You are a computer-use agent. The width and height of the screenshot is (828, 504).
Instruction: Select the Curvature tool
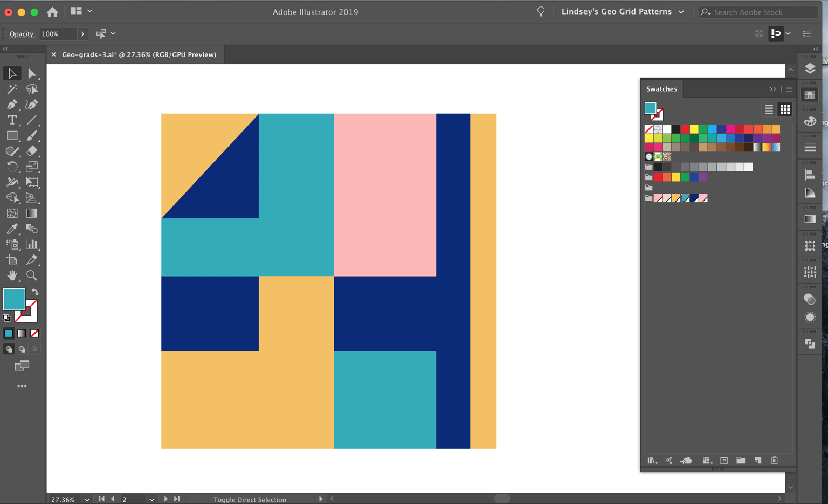coord(32,105)
